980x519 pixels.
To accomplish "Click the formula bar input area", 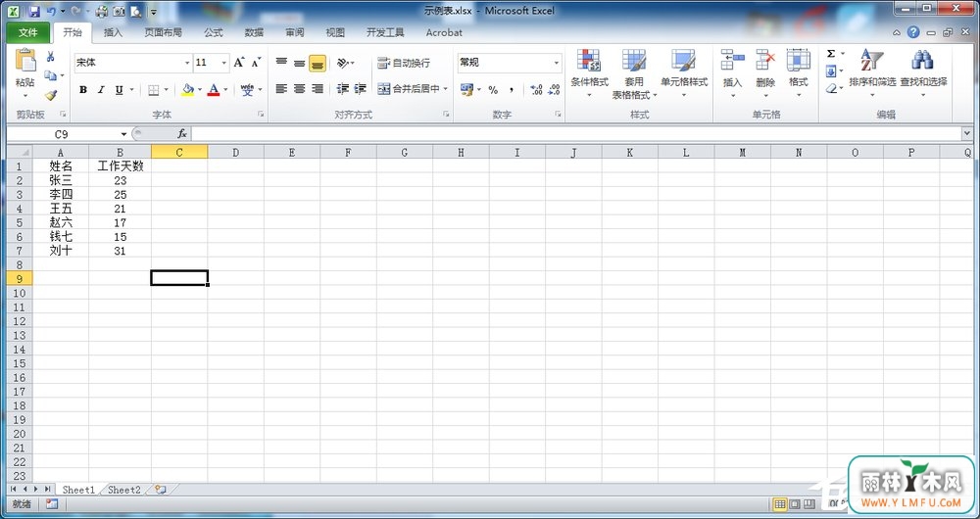I will pyautogui.click(x=576, y=133).
